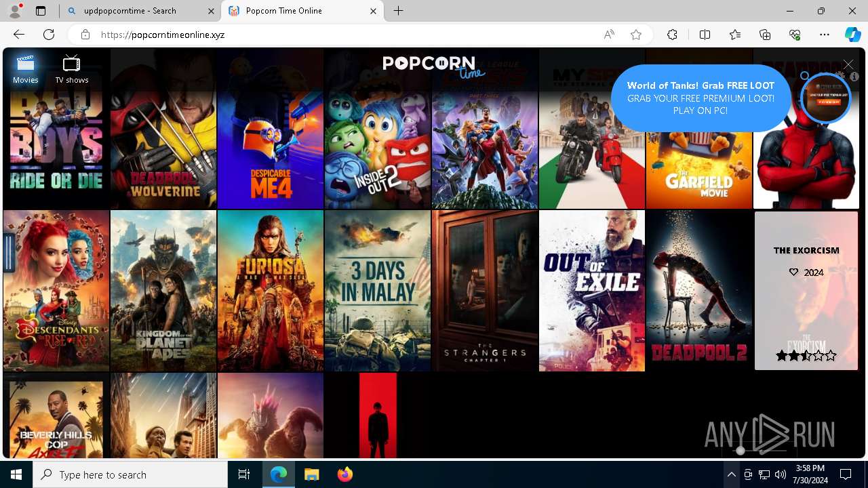Click the circular World of Tanks ad thumbnail
The height and width of the screenshot is (488, 868).
point(825,98)
